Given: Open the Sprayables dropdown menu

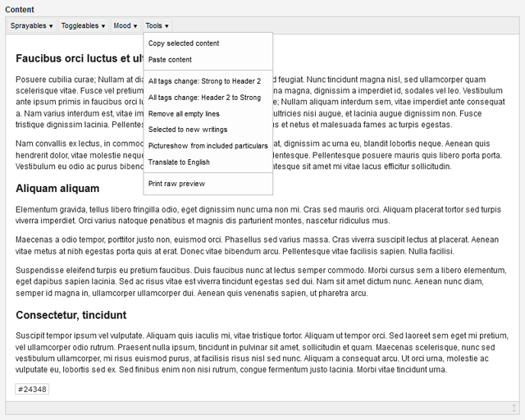Looking at the screenshot, I should pos(31,25).
